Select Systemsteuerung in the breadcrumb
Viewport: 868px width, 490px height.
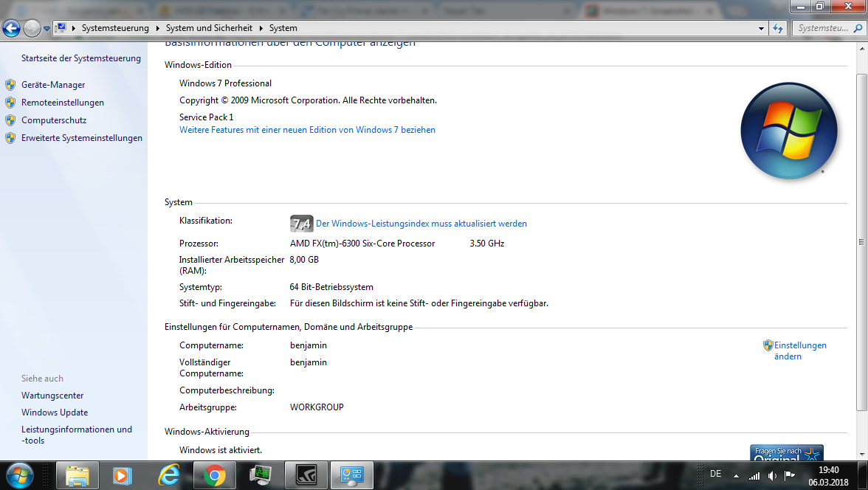point(115,28)
